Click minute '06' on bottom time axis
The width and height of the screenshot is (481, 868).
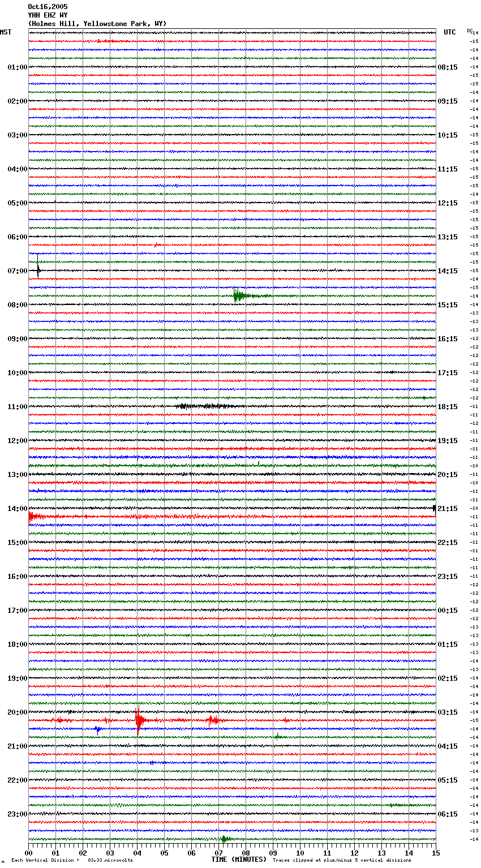click(x=191, y=853)
